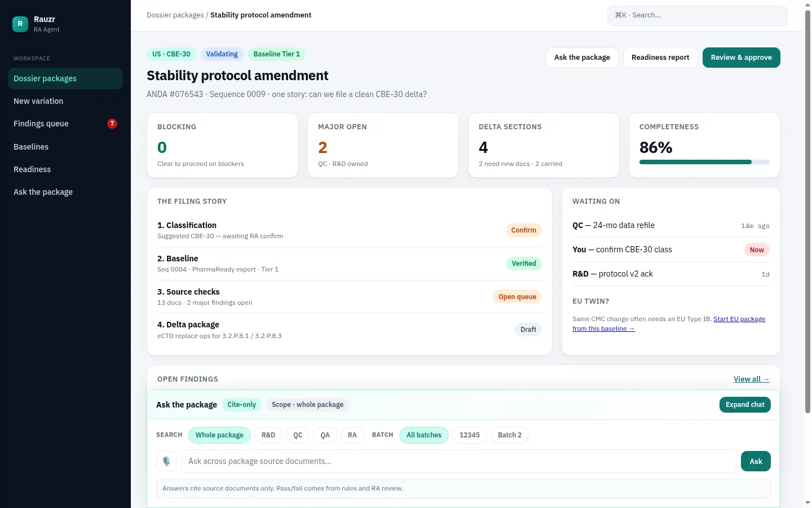812x508 pixels.
Task: Select the 12345 batch filter chip
Action: click(x=470, y=435)
